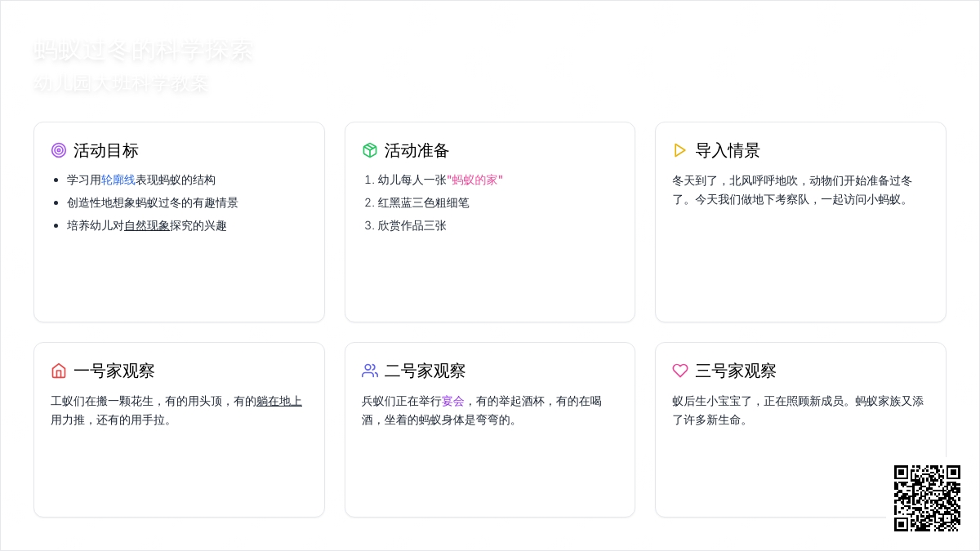Viewport: 980px width, 551px height.
Task: Click list item 红黑蓝三色粗细笔
Action: (x=423, y=202)
